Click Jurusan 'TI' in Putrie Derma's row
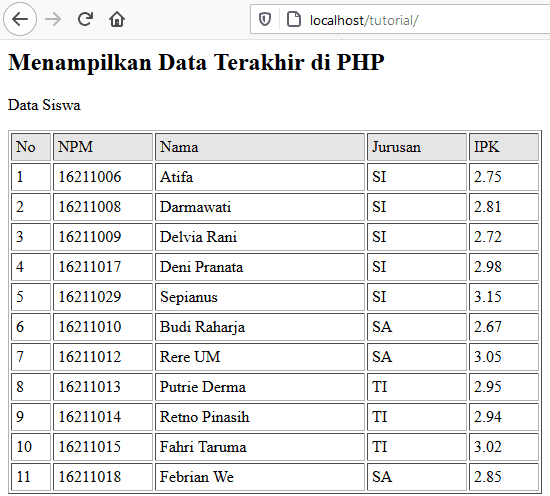The image size is (550, 496). tap(417, 387)
